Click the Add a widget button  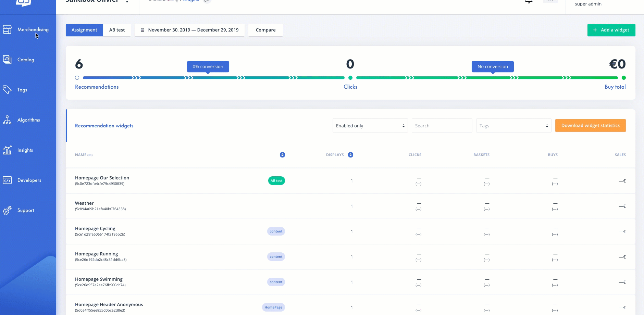[x=611, y=30]
